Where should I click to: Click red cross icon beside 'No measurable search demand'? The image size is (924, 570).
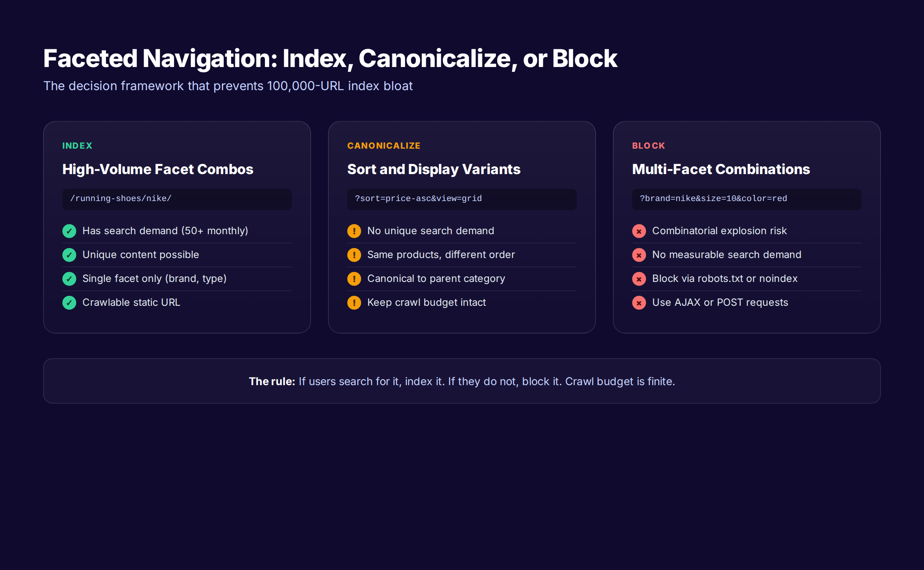tap(639, 255)
